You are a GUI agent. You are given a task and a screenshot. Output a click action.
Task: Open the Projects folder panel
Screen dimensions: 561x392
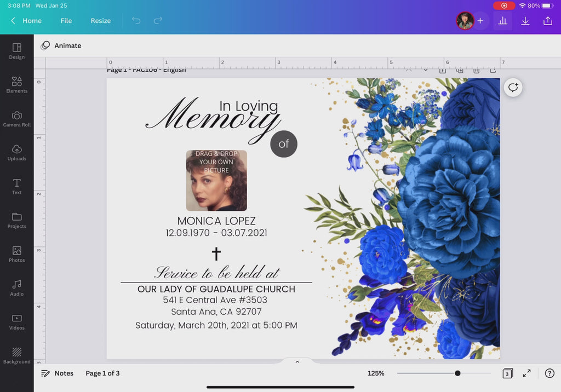[x=17, y=221]
